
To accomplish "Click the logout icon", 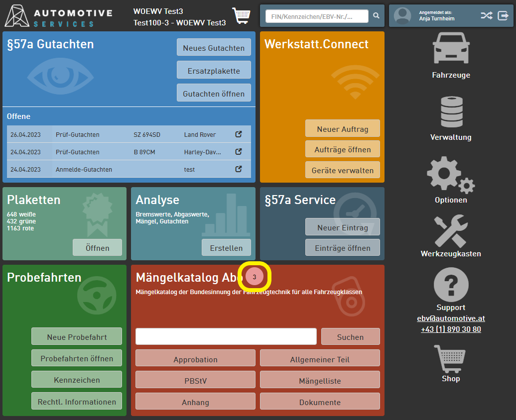I will click(503, 15).
